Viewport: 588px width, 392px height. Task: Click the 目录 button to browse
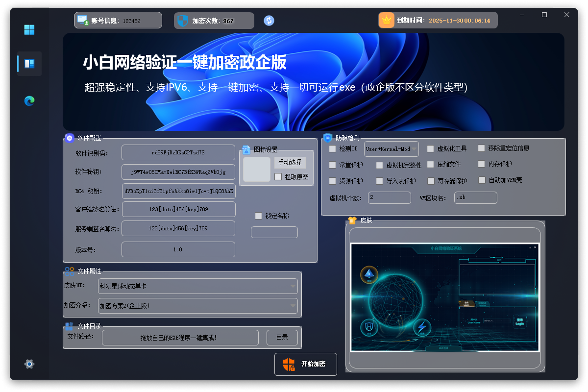click(x=282, y=337)
